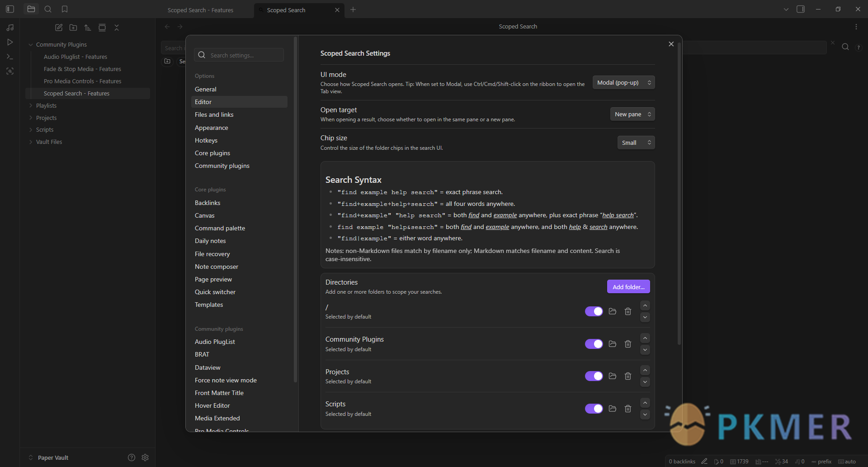Click the scoped search ribbon icon

click(x=10, y=71)
